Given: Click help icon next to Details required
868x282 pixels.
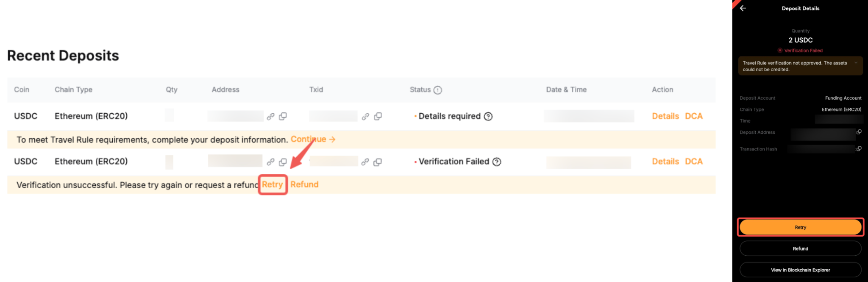Looking at the screenshot, I should click(x=488, y=116).
